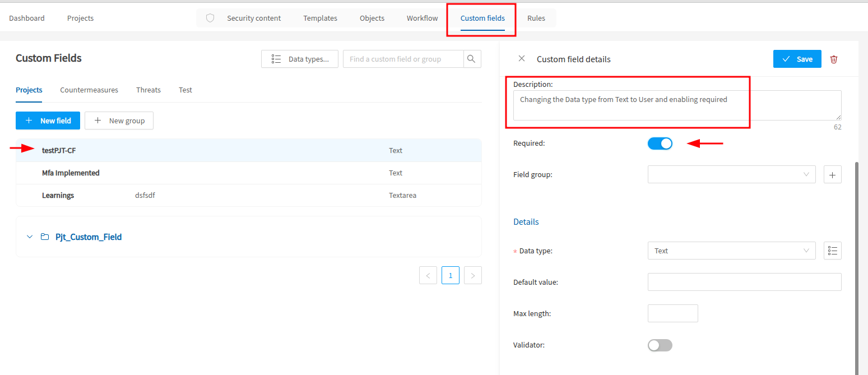Click into the Description textarea
The image size is (868, 375).
click(677, 105)
